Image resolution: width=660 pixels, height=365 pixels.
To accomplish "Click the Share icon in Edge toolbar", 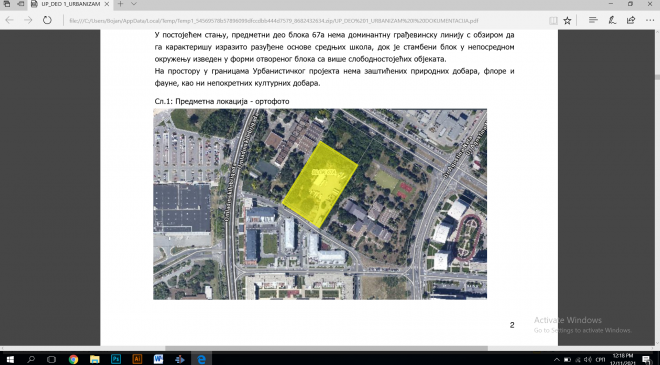I will [x=631, y=20].
